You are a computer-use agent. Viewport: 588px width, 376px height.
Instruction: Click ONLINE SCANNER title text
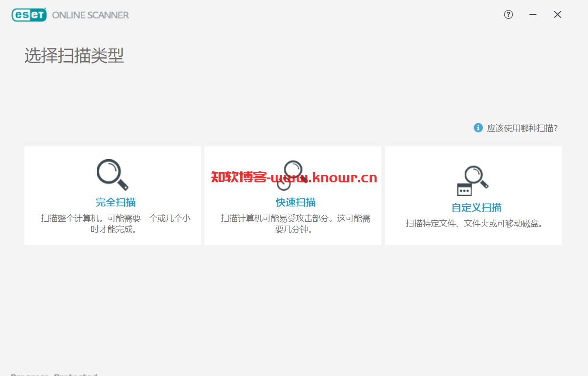coord(90,15)
